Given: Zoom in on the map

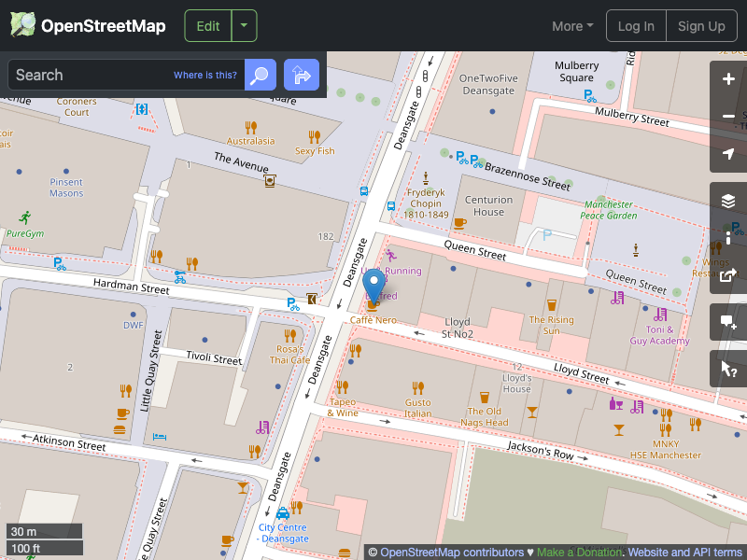Looking at the screenshot, I should tap(727, 80).
